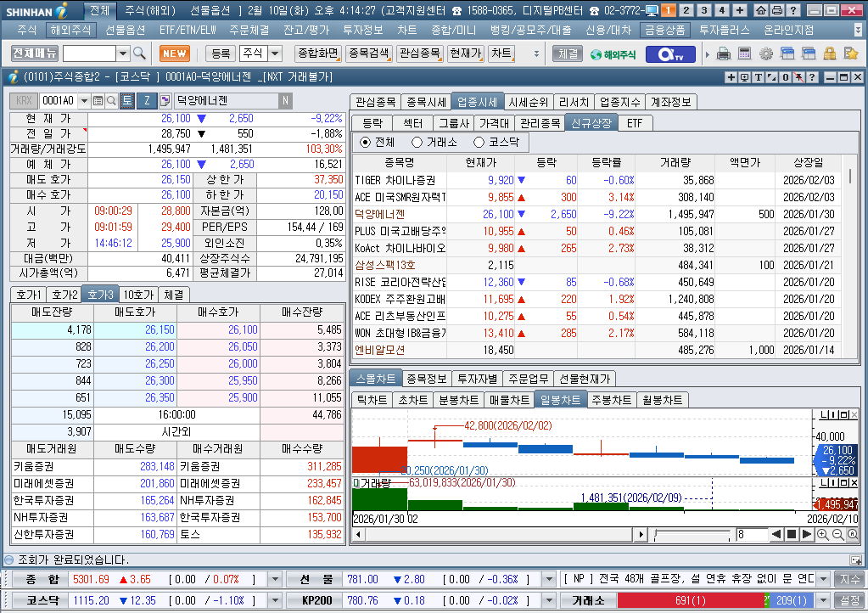Toggle the 체결 button in the main toolbar

(568, 53)
